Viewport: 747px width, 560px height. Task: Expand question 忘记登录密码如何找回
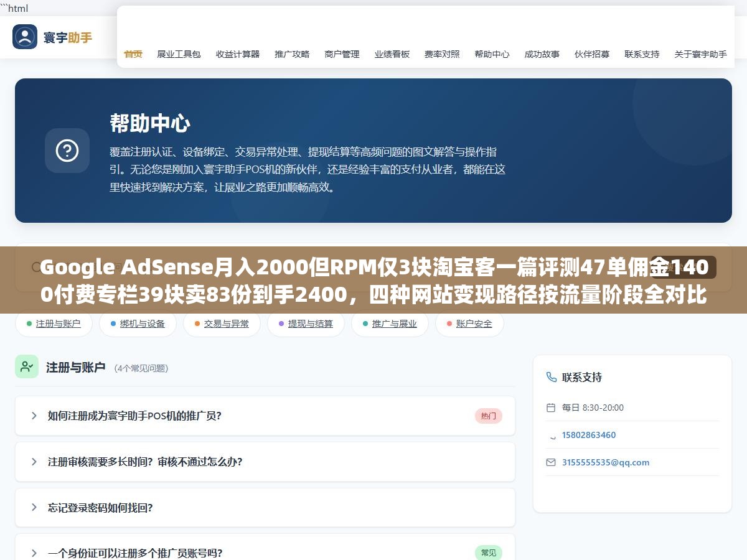coord(265,508)
